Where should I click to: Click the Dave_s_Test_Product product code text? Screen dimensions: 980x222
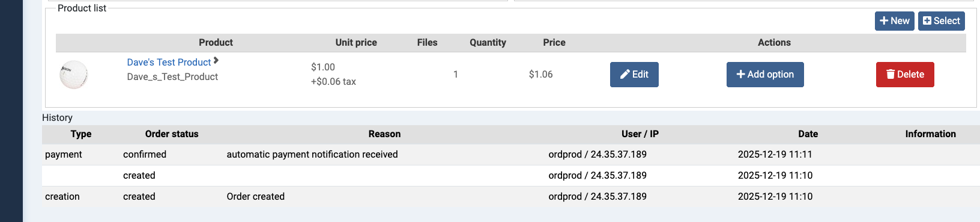172,76
